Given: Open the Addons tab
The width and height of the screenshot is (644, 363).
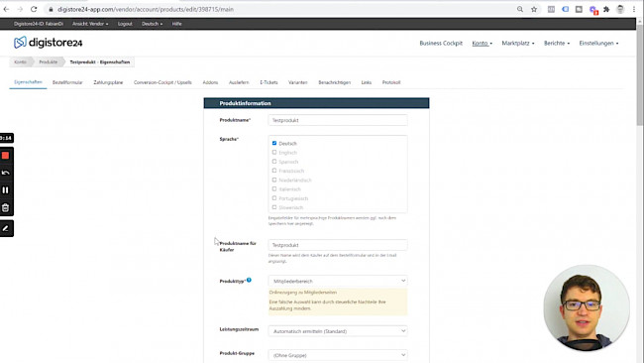Looking at the screenshot, I should (x=210, y=82).
